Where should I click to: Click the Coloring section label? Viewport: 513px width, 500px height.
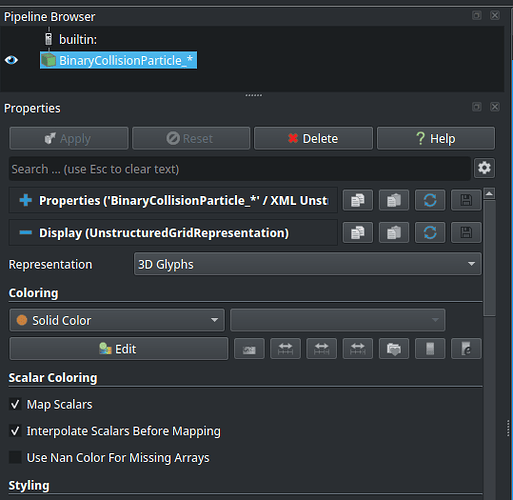click(33, 293)
